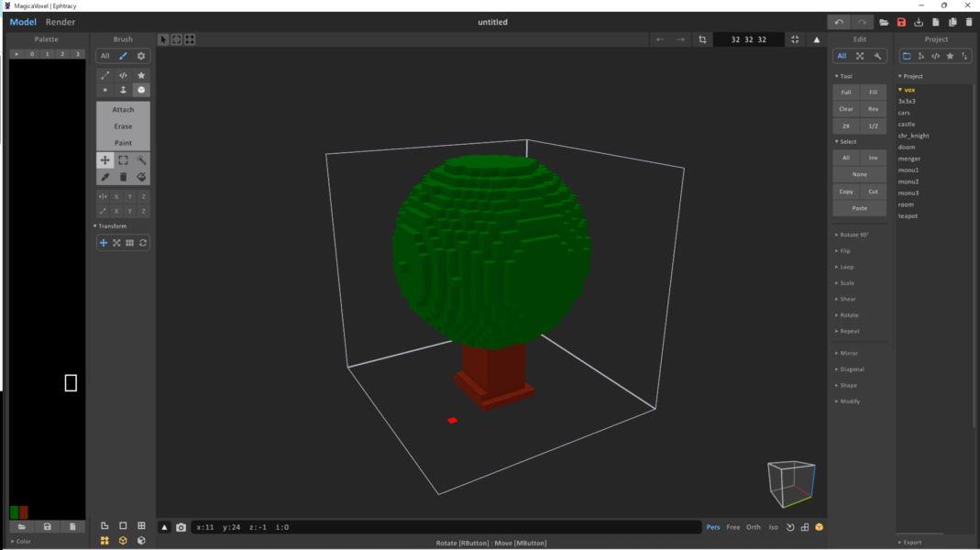Click the Erase brush button
The image size is (980, 550).
click(123, 126)
